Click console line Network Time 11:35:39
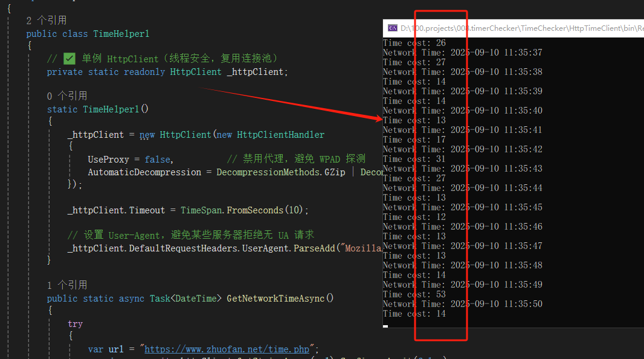 [x=463, y=91]
